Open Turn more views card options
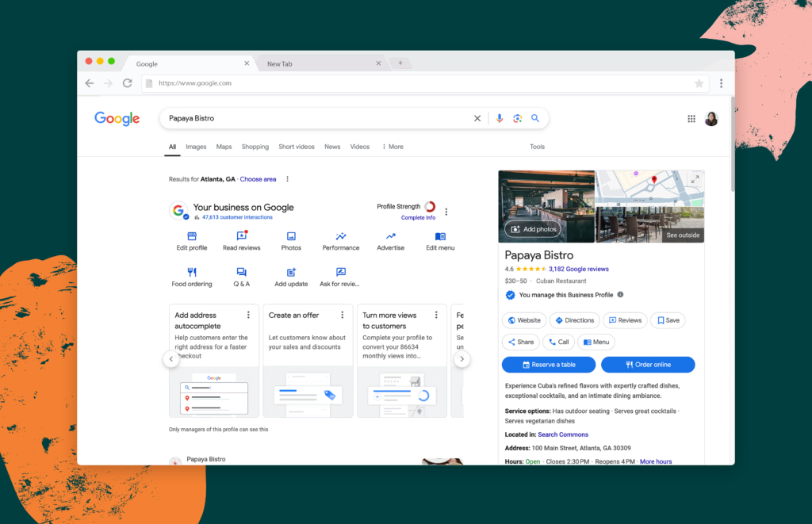The image size is (812, 524). pyautogui.click(x=437, y=315)
